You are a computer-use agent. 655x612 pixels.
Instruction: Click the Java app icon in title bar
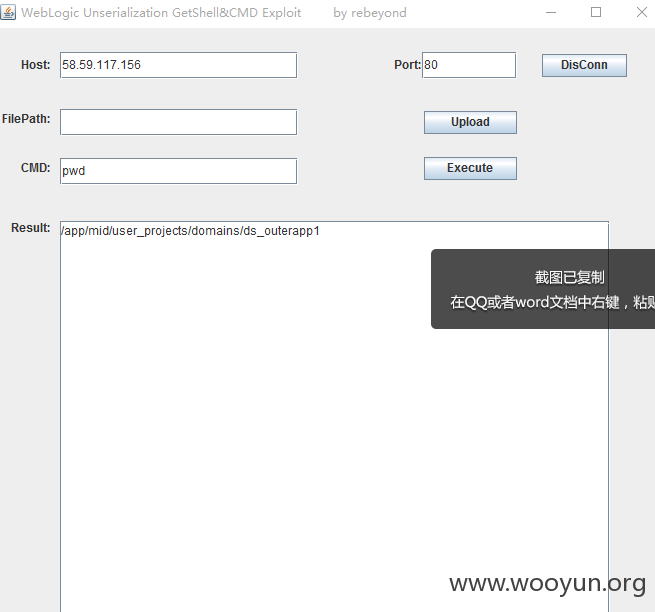tap(8, 13)
